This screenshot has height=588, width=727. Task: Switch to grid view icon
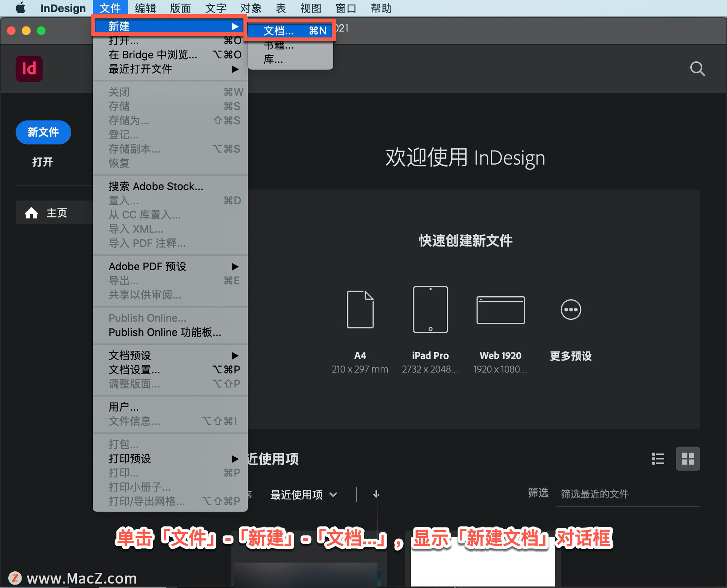tap(688, 459)
